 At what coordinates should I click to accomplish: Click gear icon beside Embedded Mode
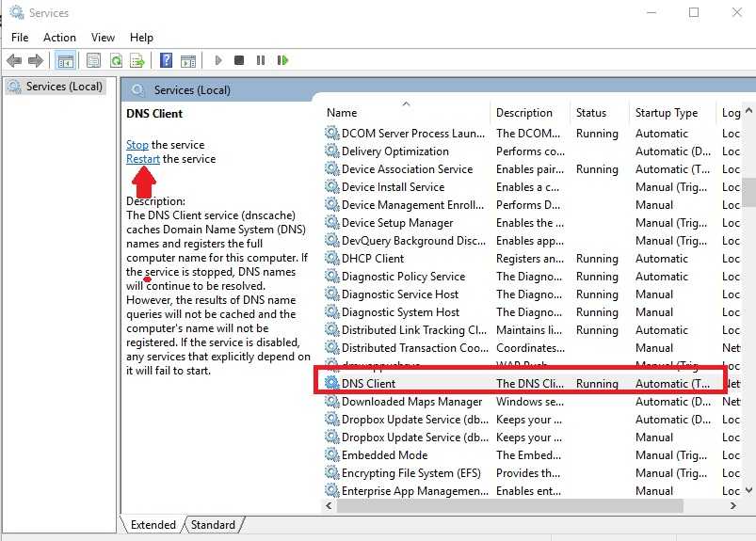point(331,454)
